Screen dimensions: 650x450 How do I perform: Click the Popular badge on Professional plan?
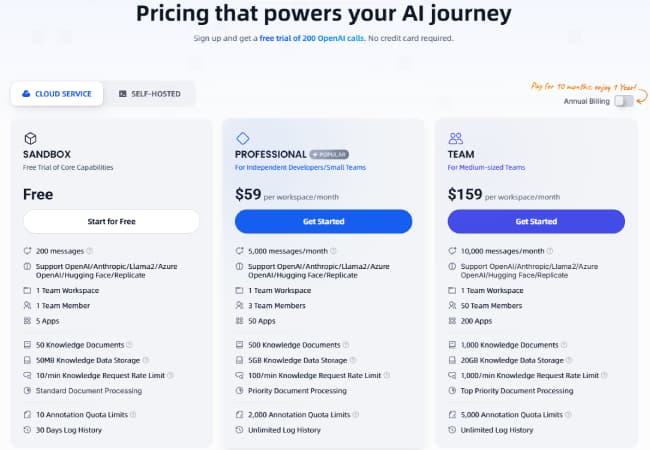pyautogui.click(x=329, y=155)
